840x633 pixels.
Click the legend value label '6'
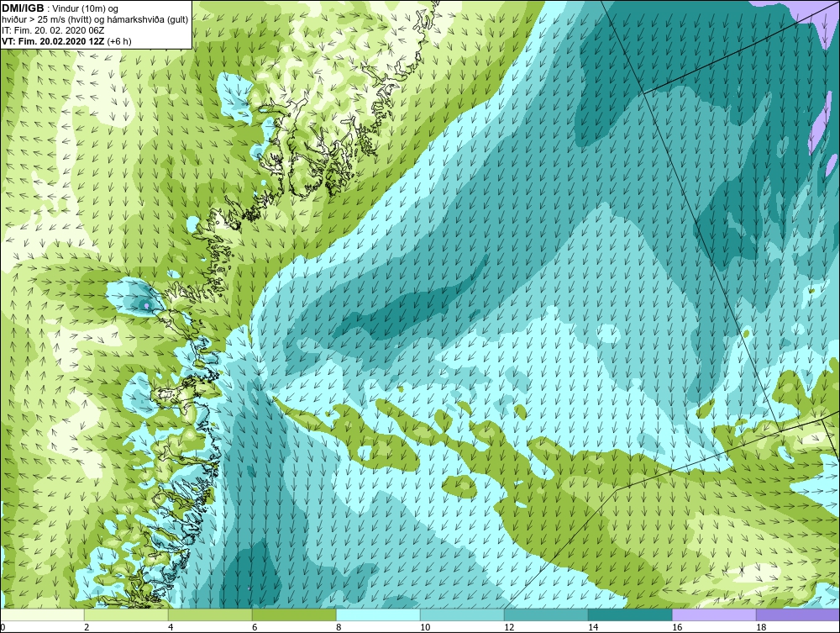(255, 627)
